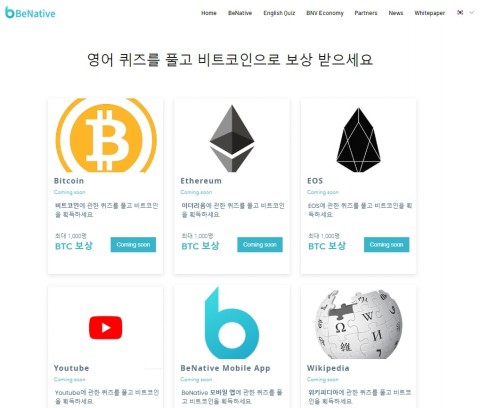The image size is (480, 408).
Task: Select the black EOS logo
Action: (x=358, y=140)
